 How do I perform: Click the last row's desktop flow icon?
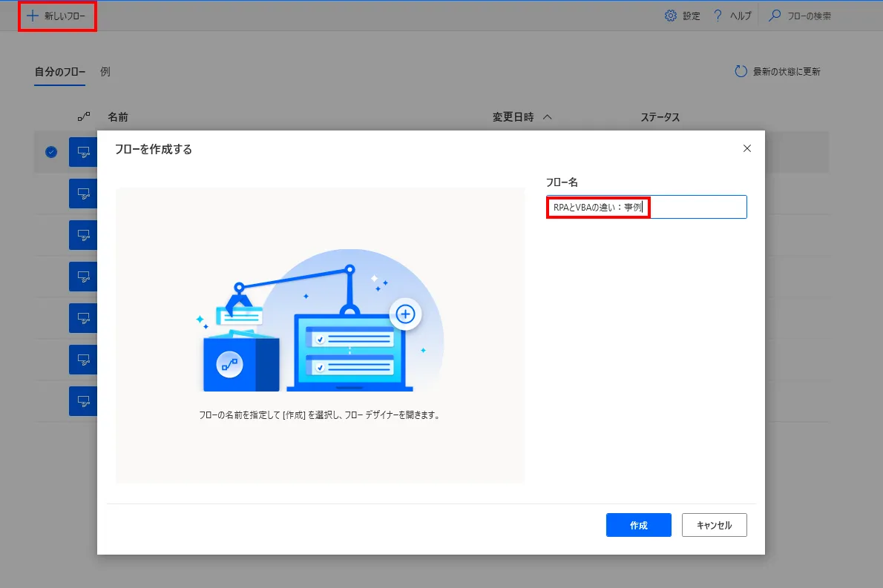(83, 401)
